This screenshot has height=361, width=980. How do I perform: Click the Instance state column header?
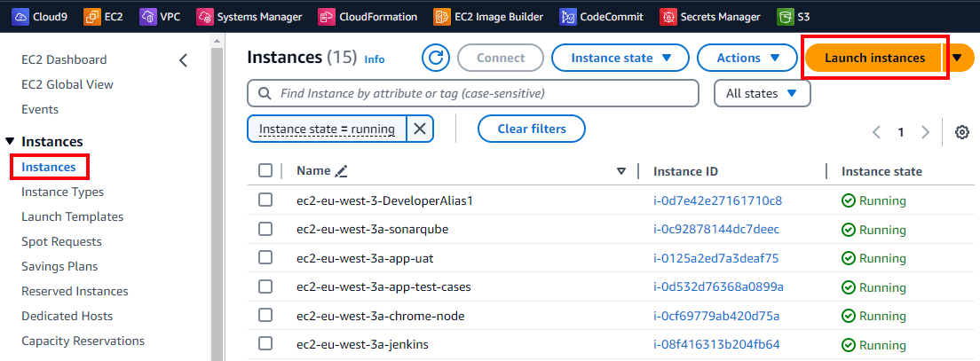[x=881, y=171]
